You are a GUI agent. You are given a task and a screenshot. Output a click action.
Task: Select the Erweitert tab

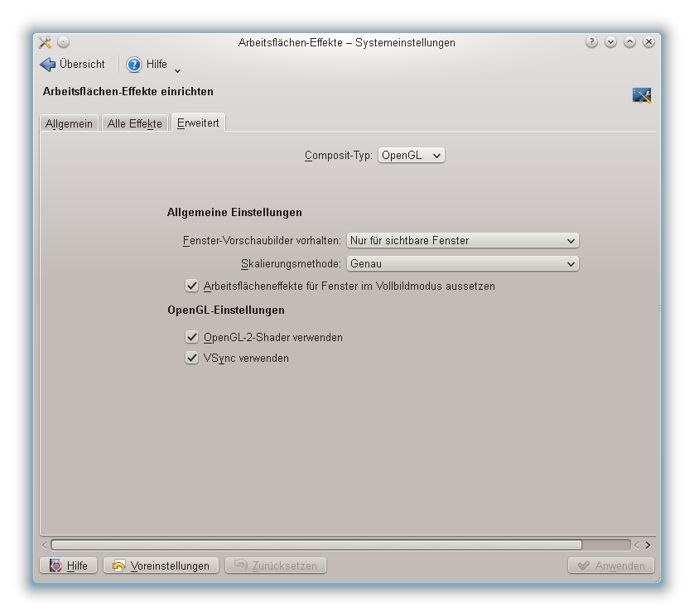(198, 123)
